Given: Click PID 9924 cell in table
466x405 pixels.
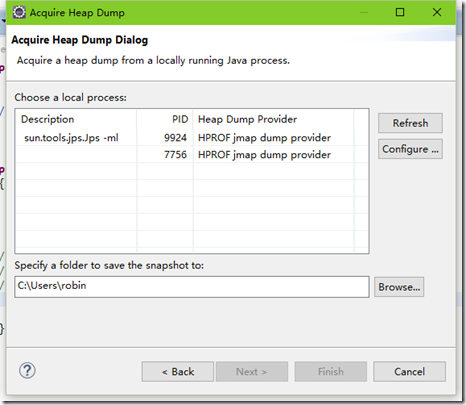Looking at the screenshot, I should [175, 138].
